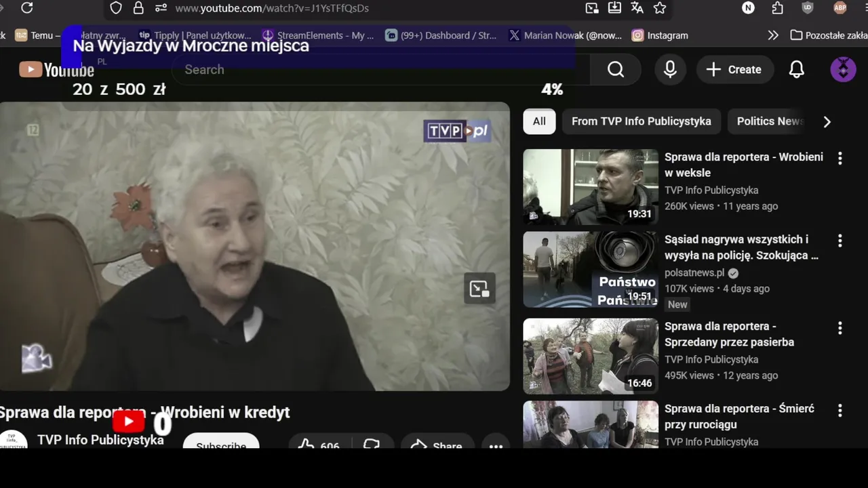The width and height of the screenshot is (868, 488).
Task: Open the ABP Adblock Plus icon
Action: (840, 8)
